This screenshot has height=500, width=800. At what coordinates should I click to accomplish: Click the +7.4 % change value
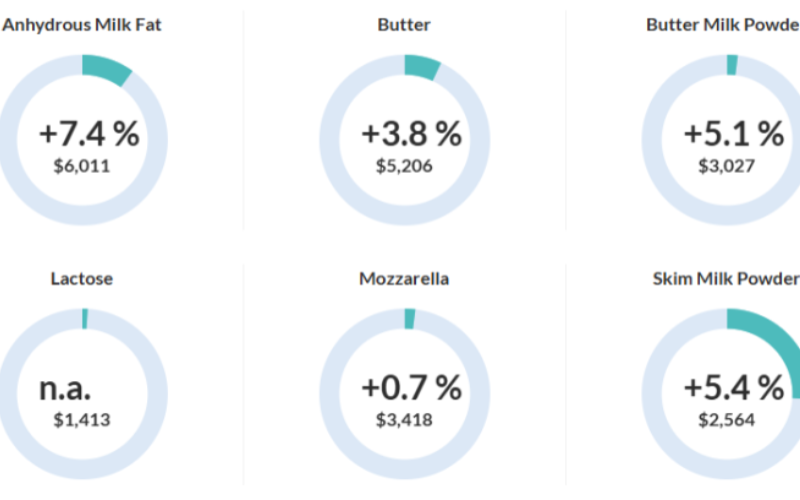point(89,134)
